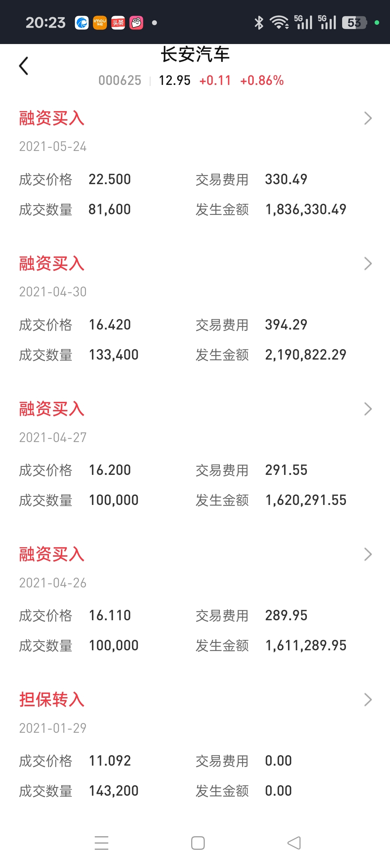Expand the 2021-04-27 融资买入 record chevron

coord(368,409)
